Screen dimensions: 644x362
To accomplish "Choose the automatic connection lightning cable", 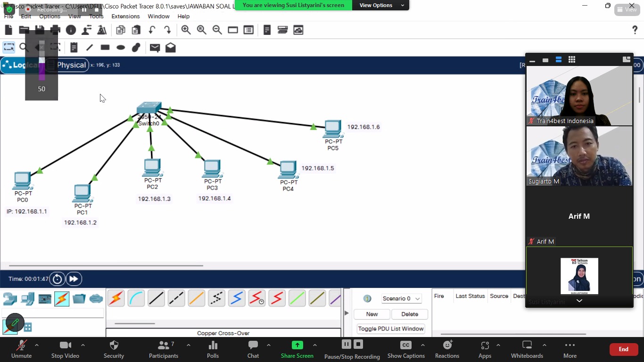I will (x=116, y=298).
